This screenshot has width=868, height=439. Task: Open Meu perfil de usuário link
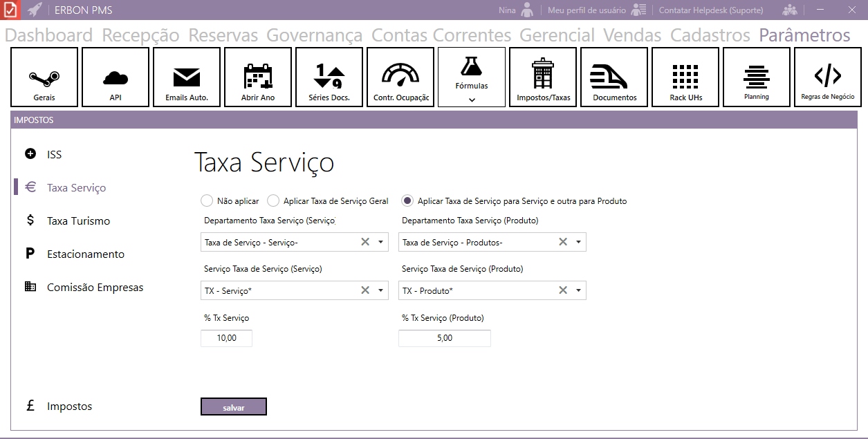(x=587, y=10)
